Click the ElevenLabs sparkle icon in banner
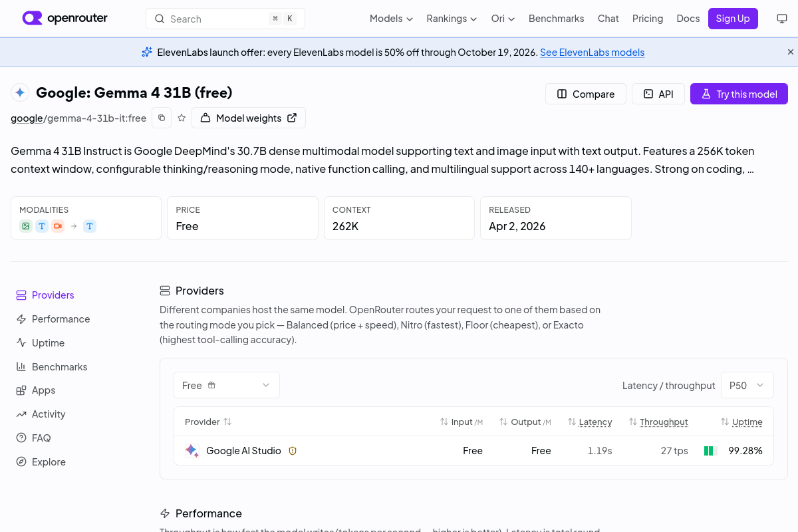Screen dimensions: 798x532 [x=147, y=52]
